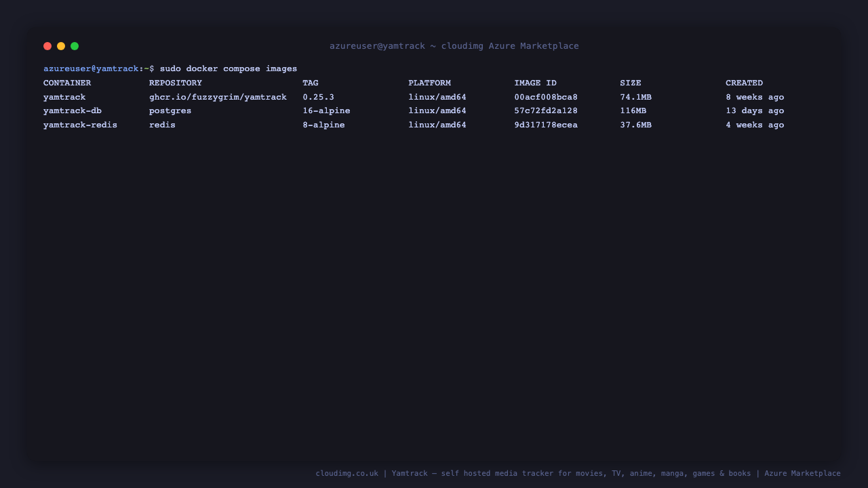
Task: Click the tag 0.25.3
Action: click(318, 98)
